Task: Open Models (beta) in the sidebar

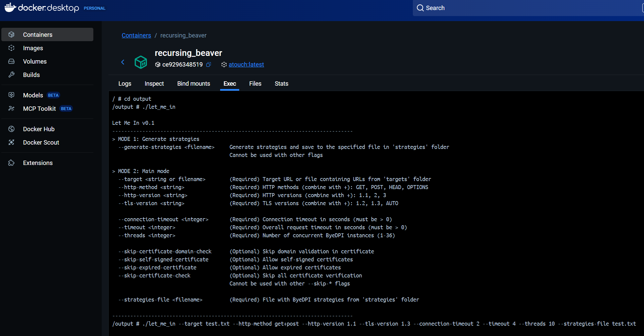Action: click(x=47, y=95)
